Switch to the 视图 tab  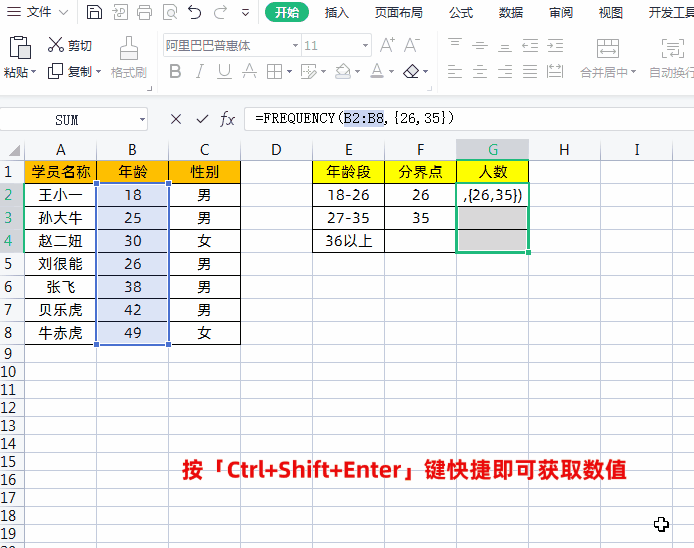click(611, 12)
